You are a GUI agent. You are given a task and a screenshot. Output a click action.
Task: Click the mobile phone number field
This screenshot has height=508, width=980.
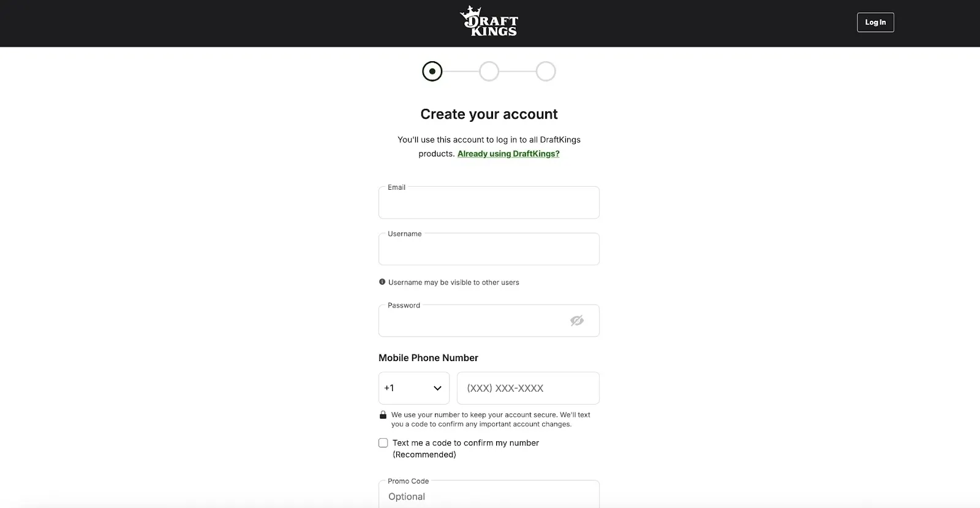[x=528, y=388]
